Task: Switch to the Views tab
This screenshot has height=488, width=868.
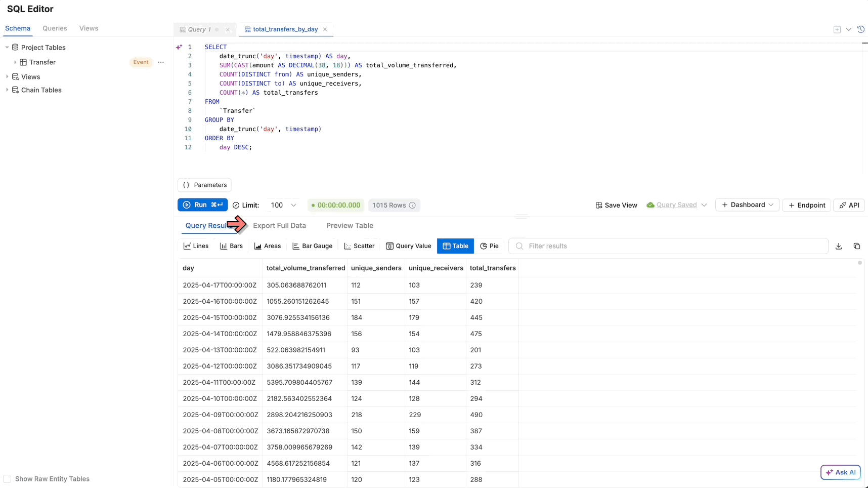Action: [89, 28]
